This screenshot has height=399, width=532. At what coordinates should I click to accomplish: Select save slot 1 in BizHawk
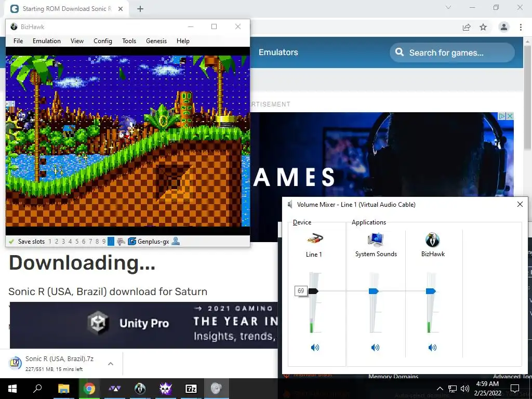click(50, 242)
